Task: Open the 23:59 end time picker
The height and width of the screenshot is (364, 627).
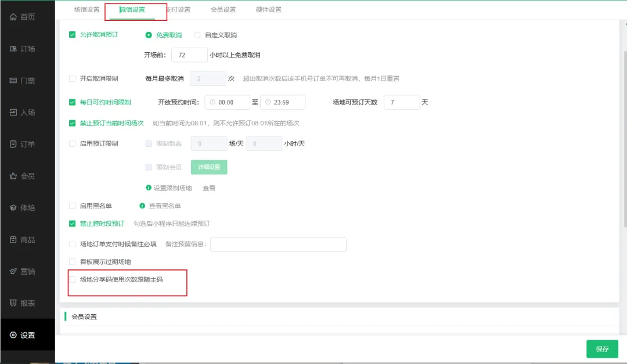Action: point(283,102)
